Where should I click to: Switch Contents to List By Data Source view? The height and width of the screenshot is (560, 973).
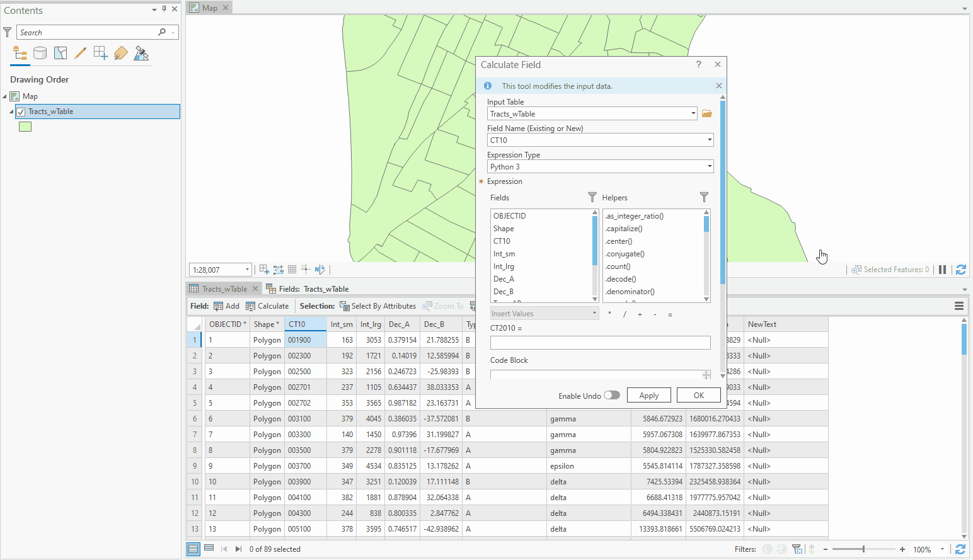[x=40, y=53]
